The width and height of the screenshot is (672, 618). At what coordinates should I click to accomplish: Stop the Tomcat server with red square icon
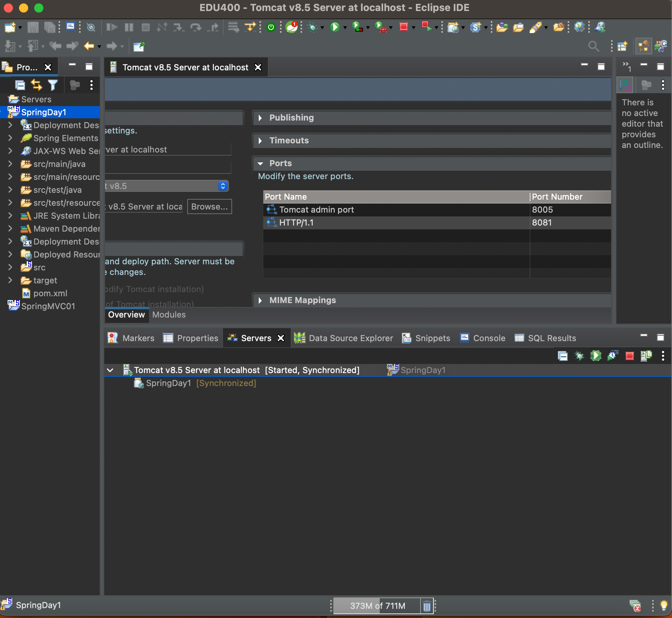629,356
